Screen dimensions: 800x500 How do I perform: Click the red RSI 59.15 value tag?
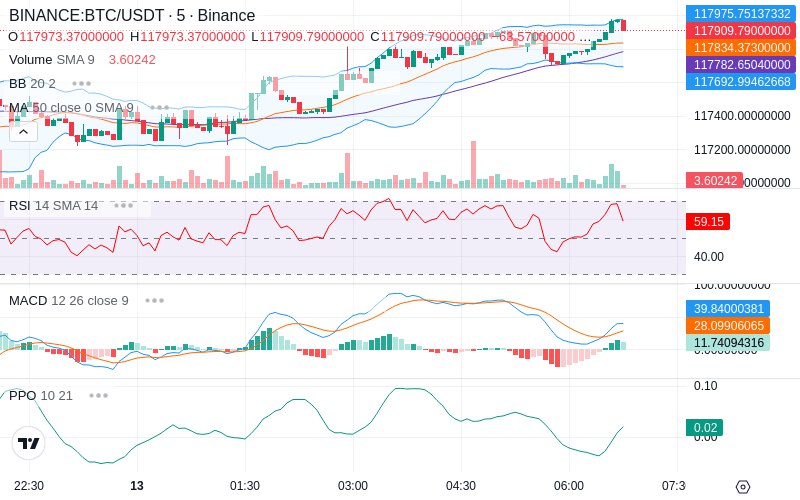coord(708,221)
